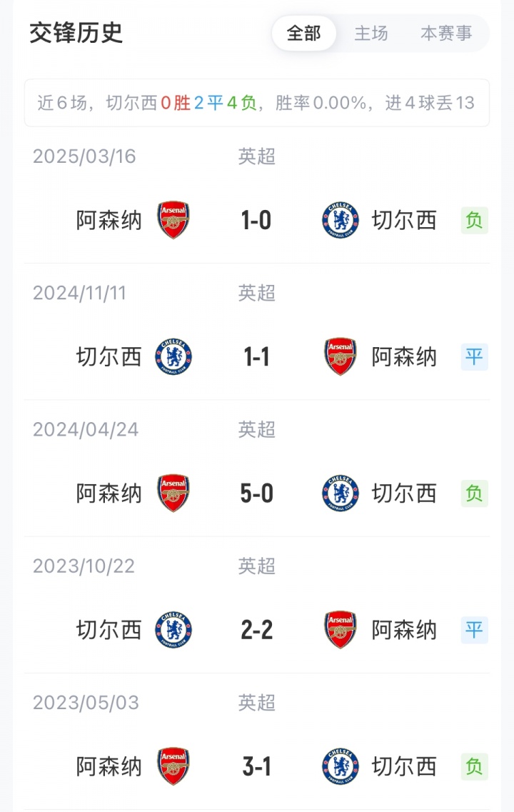This screenshot has width=514, height=812.
Task: Switch to the 主场 tab
Action: pos(371,33)
